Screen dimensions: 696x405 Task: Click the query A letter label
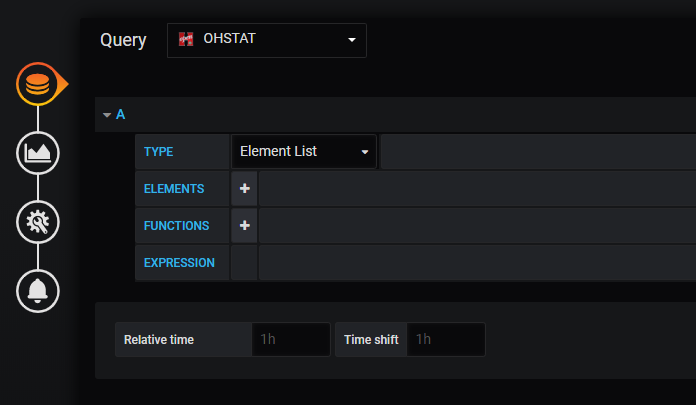[120, 115]
